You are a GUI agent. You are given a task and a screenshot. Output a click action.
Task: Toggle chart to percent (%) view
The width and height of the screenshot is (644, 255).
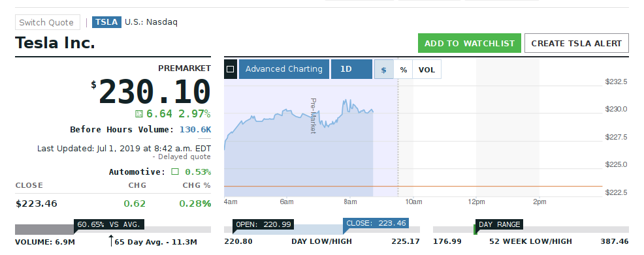coord(404,69)
